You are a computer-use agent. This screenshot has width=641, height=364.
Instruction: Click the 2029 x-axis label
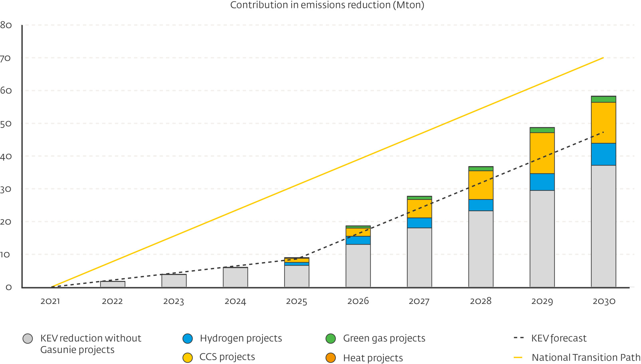click(x=542, y=302)
